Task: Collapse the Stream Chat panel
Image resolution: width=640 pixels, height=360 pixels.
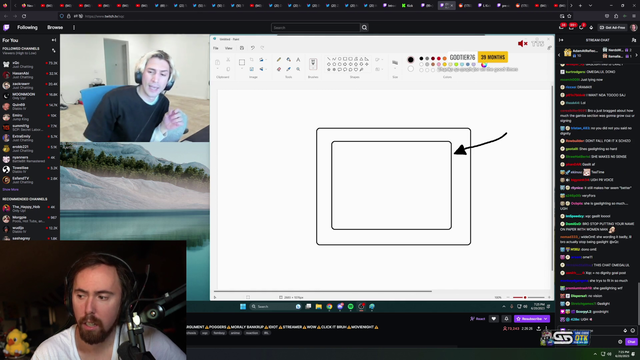Action: tap(561, 40)
